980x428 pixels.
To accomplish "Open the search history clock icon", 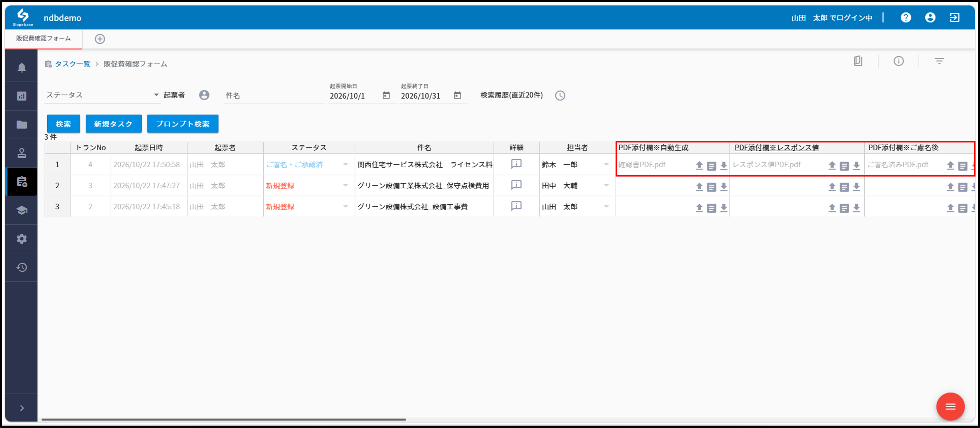I will (560, 95).
